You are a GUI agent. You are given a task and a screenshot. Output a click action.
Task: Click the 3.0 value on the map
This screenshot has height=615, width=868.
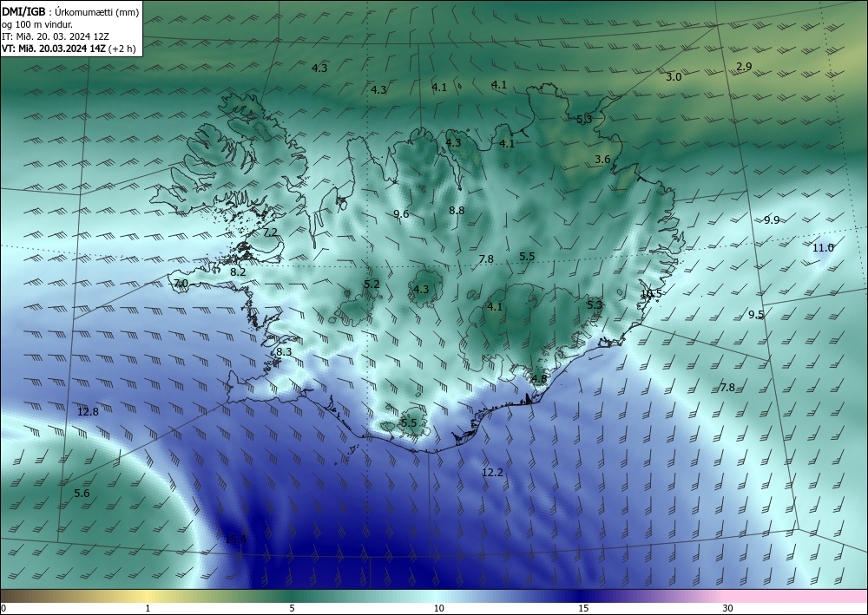674,77
